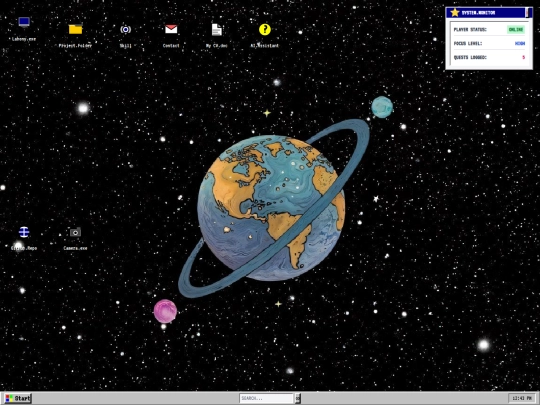Image resolution: width=540 pixels, height=405 pixels.
Task: Click the ONLINE player status badge
Action: click(516, 30)
